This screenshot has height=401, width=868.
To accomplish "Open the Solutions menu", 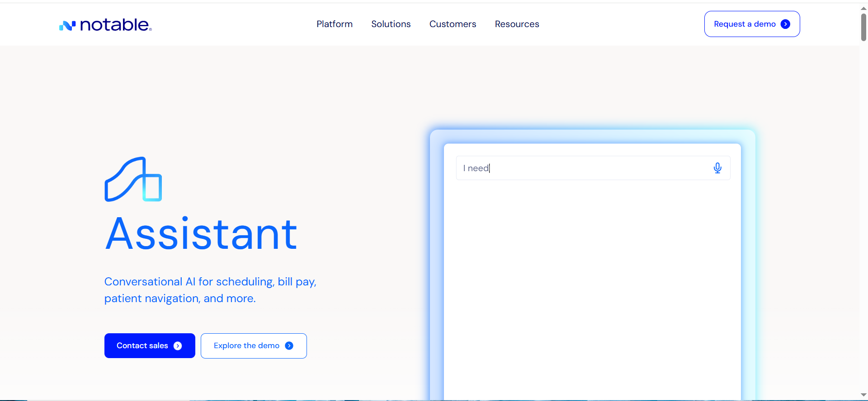I will [x=391, y=24].
